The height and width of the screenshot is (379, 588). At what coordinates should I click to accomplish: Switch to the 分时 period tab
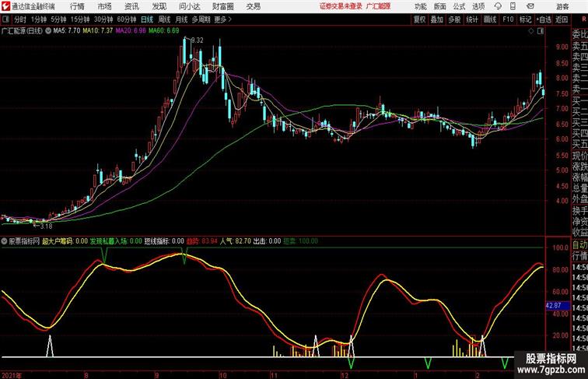click(20, 19)
